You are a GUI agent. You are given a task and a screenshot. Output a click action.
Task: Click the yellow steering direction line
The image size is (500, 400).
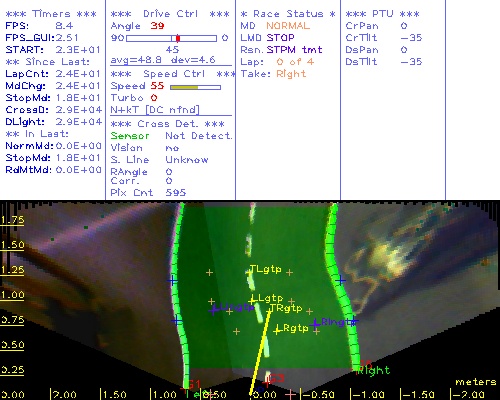click(x=259, y=353)
